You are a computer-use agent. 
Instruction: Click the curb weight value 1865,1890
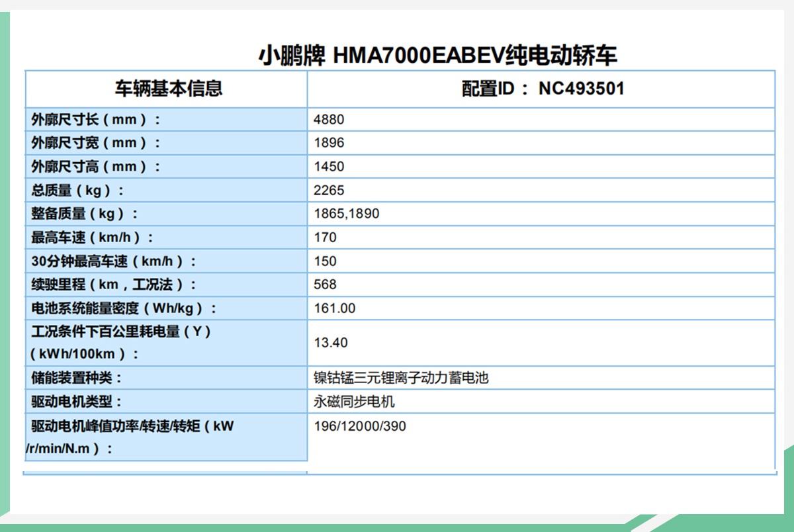[339, 214]
